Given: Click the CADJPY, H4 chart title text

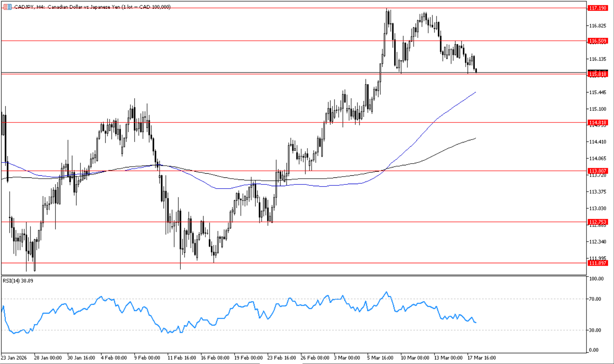Looking at the screenshot, I should pos(92,7).
